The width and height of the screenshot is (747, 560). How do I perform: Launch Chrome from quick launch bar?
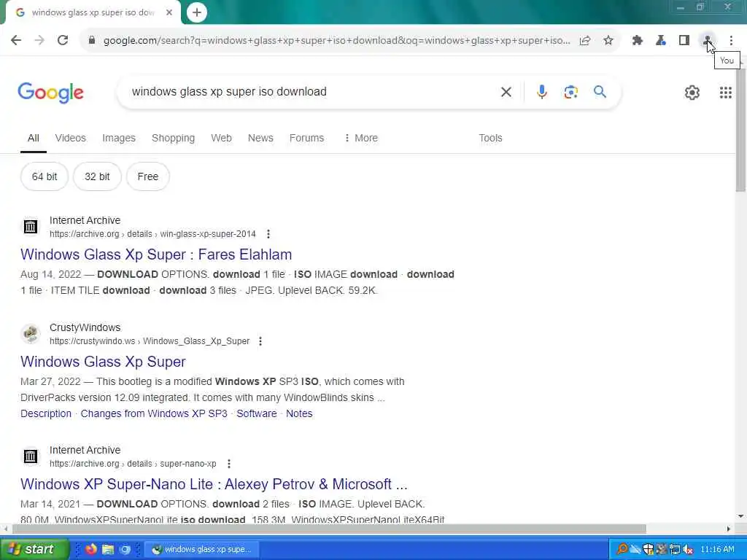coord(125,550)
